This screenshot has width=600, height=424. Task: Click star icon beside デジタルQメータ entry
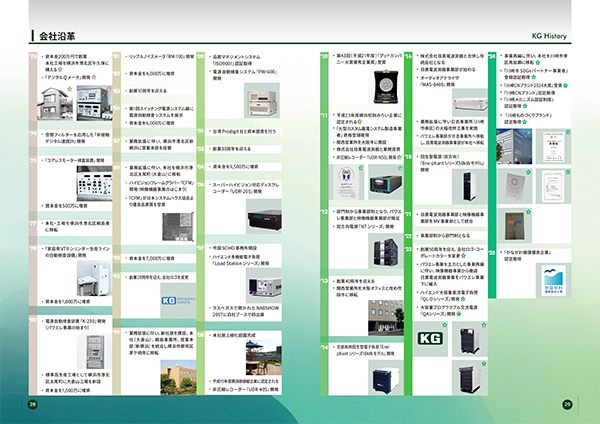[x=94, y=77]
